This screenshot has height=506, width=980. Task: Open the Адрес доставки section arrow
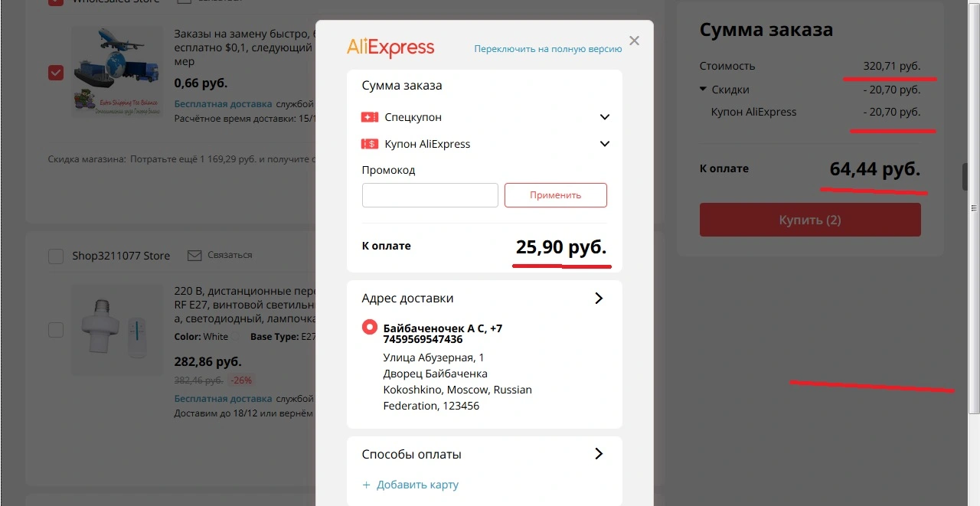(599, 299)
